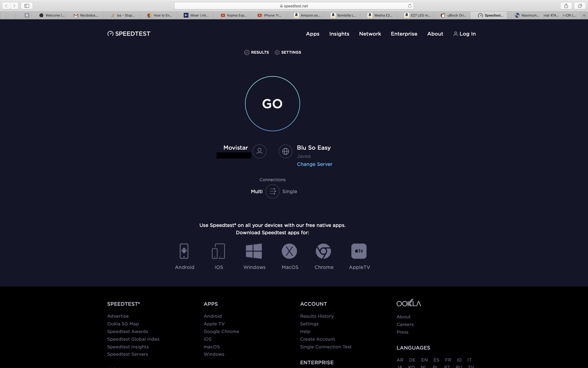Click the globe server icon
The width and height of the screenshot is (588, 368).
point(285,151)
